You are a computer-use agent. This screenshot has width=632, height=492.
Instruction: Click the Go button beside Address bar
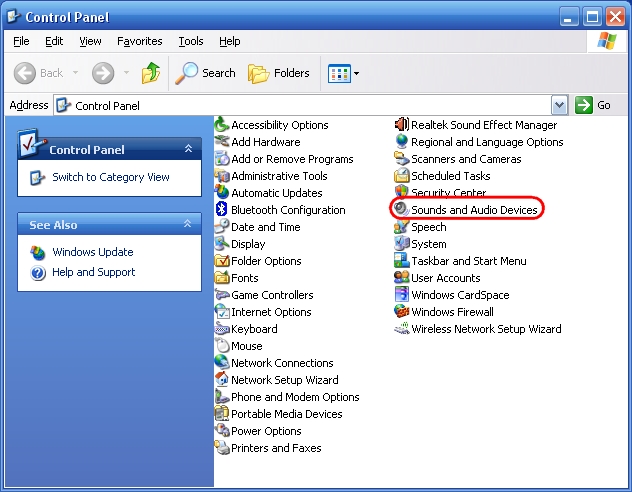pyautogui.click(x=593, y=105)
